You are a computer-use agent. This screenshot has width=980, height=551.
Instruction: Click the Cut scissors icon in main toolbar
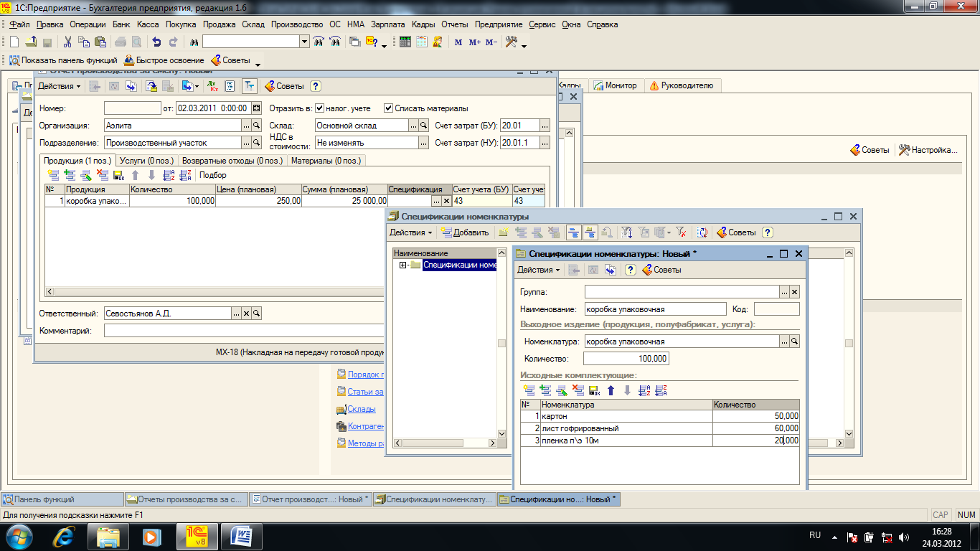click(x=67, y=42)
